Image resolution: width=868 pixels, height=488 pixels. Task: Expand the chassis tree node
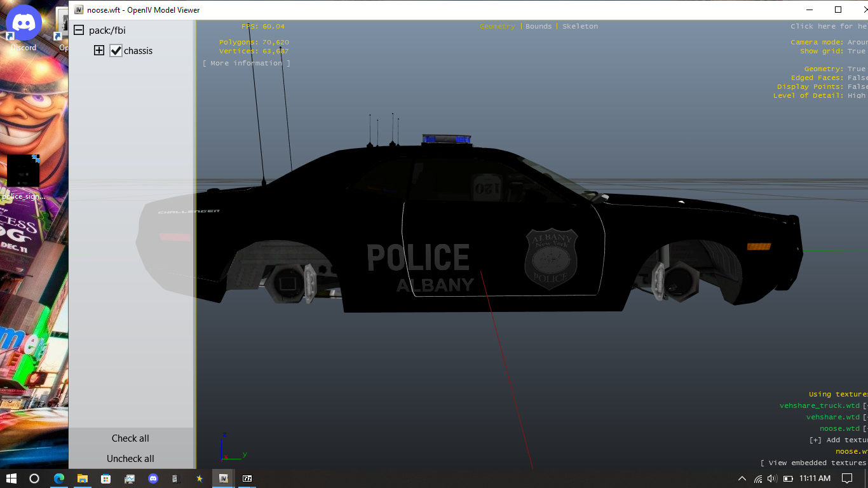coord(99,51)
